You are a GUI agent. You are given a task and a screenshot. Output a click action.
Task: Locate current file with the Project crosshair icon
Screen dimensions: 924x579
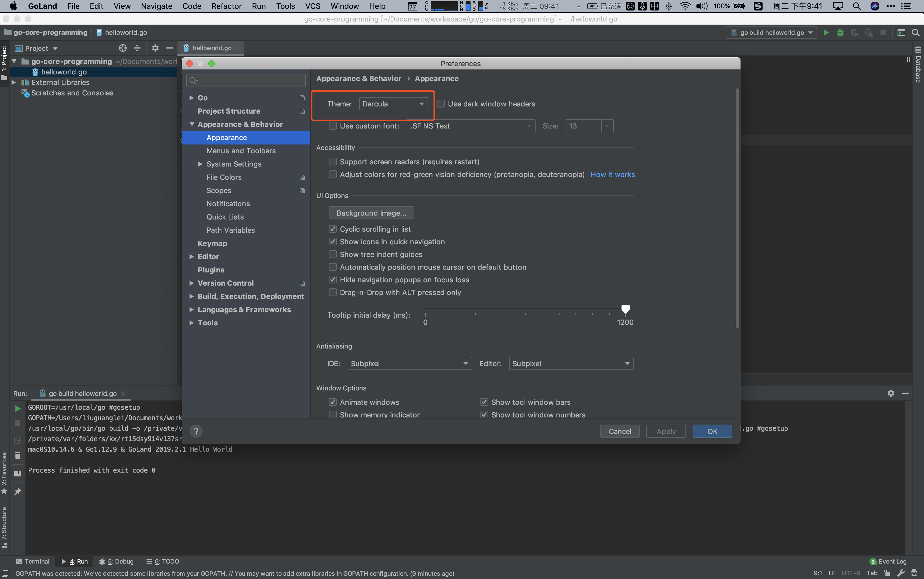122,48
